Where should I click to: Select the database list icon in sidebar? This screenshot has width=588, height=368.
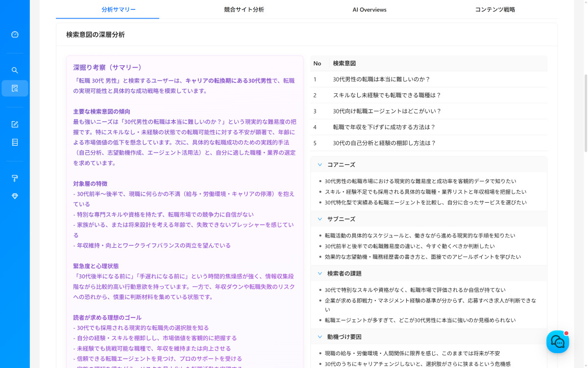(x=15, y=142)
